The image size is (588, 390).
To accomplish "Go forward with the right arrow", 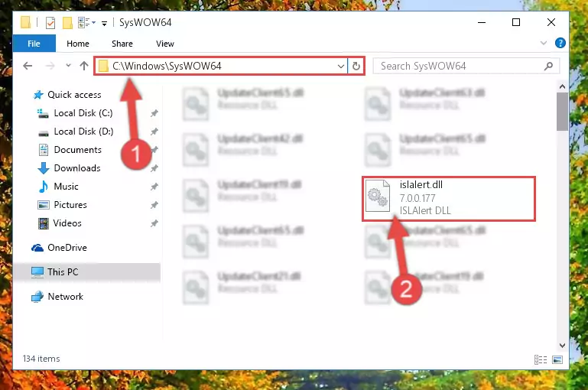I will pos(50,66).
